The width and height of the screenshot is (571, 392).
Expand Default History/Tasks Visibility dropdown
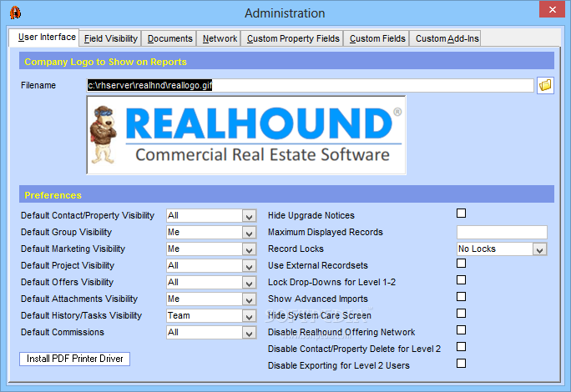[249, 316]
